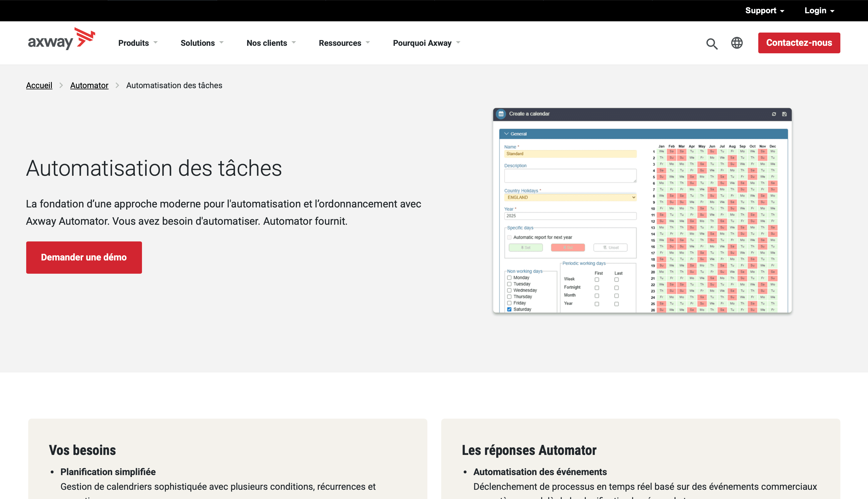Open the Automator breadcrumb link
Viewport: 868px width, 499px height.
point(89,85)
